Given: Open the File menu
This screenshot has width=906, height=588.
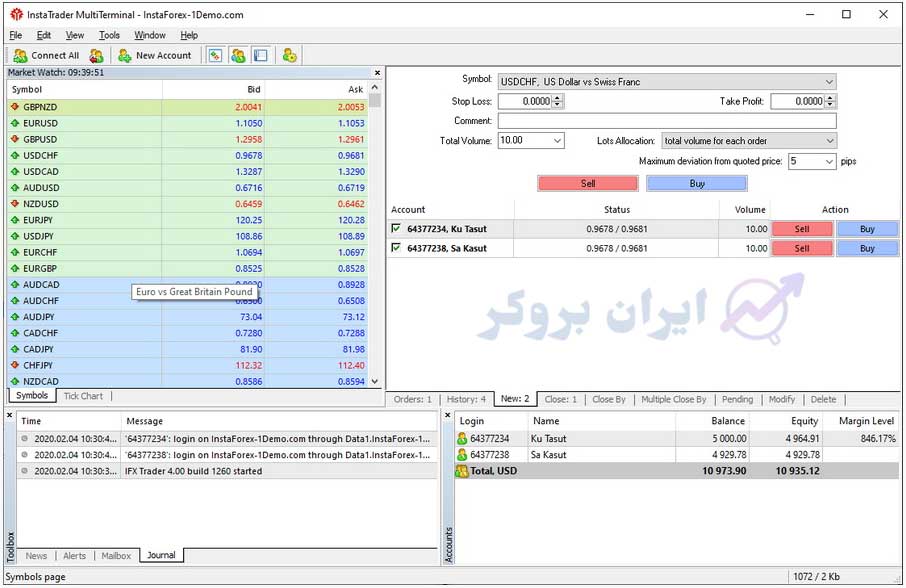Looking at the screenshot, I should point(16,35).
